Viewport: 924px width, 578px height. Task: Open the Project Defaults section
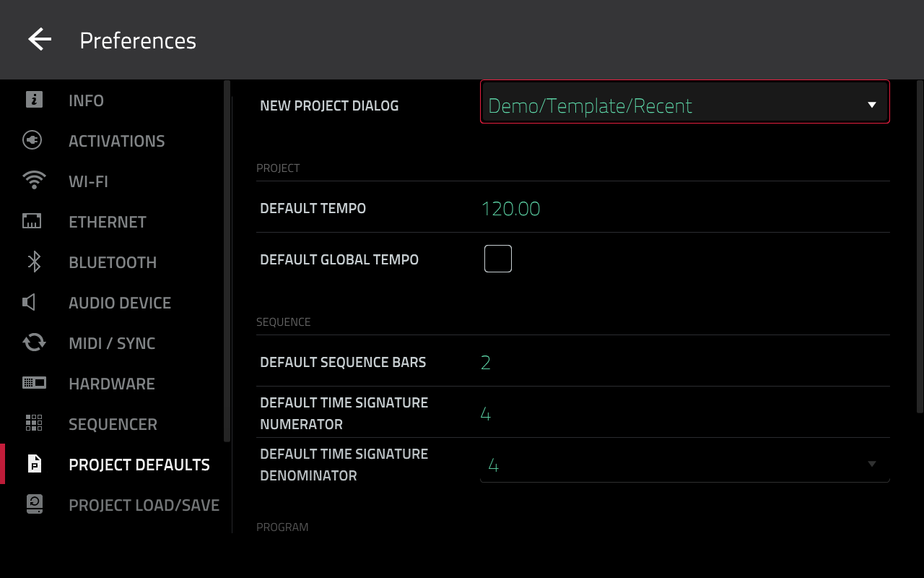[x=139, y=465]
